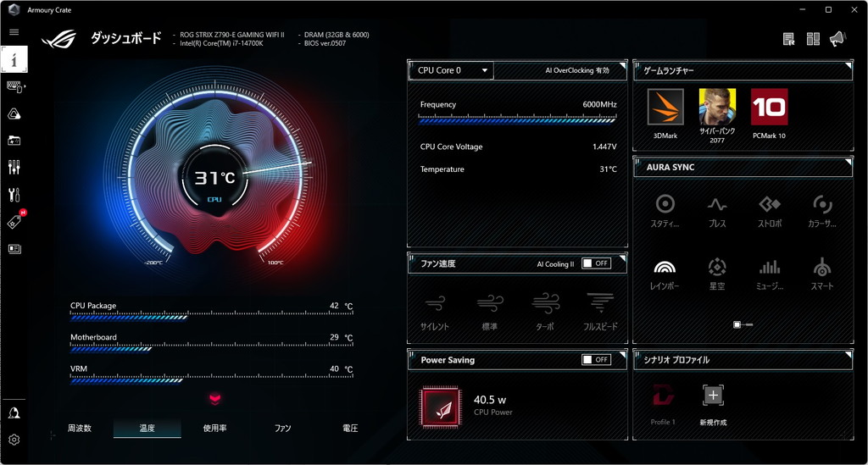Open the hamburger menu in sidebar

14,32
